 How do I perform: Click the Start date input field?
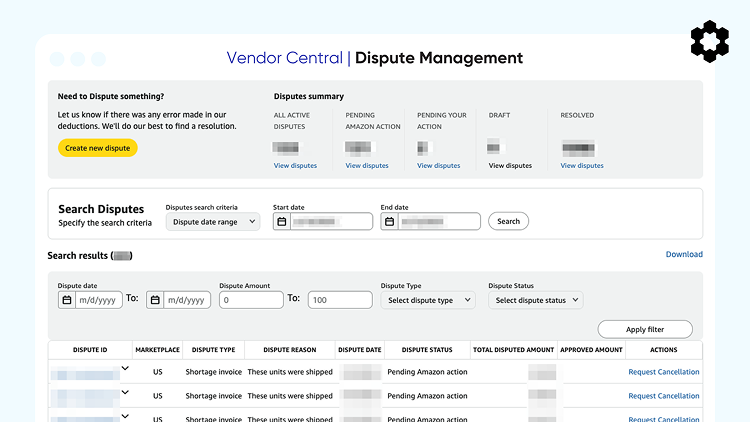pyautogui.click(x=331, y=222)
